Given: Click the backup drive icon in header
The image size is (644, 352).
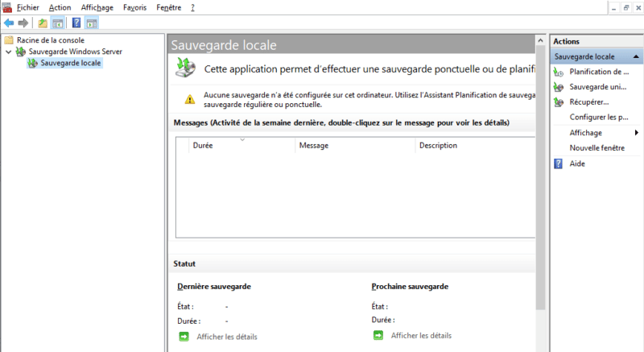Looking at the screenshot, I should tap(186, 68).
